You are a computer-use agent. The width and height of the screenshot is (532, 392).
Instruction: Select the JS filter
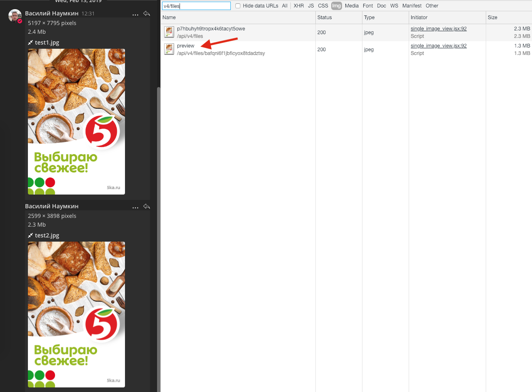point(311,6)
